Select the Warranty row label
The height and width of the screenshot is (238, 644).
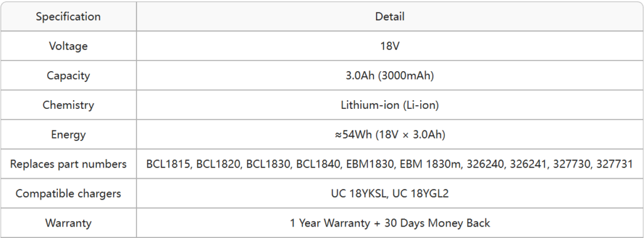point(68,223)
